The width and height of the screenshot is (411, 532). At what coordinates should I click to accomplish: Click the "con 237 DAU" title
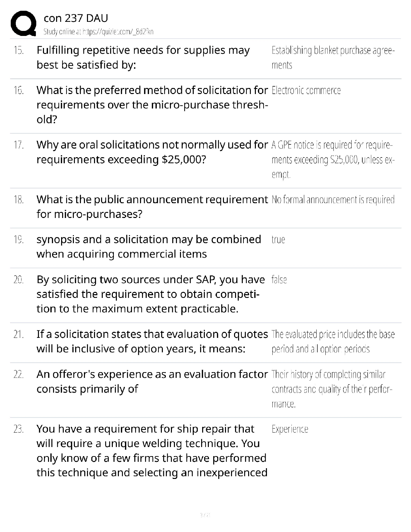pyautogui.click(x=76, y=18)
